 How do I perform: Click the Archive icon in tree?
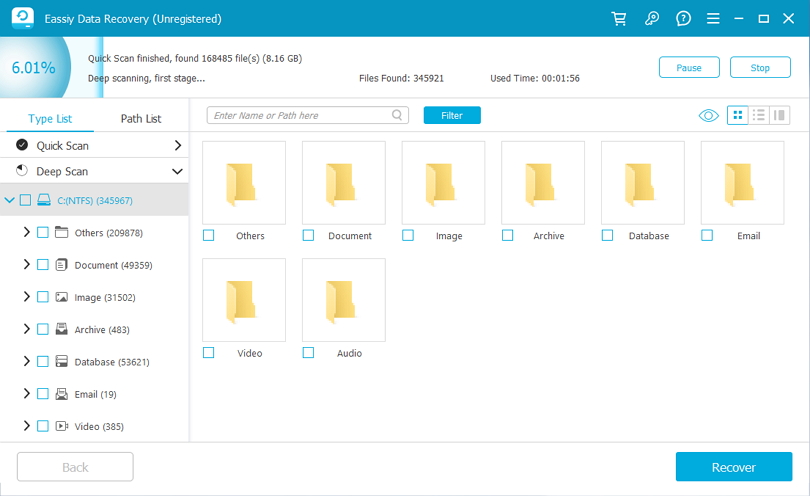coord(61,329)
